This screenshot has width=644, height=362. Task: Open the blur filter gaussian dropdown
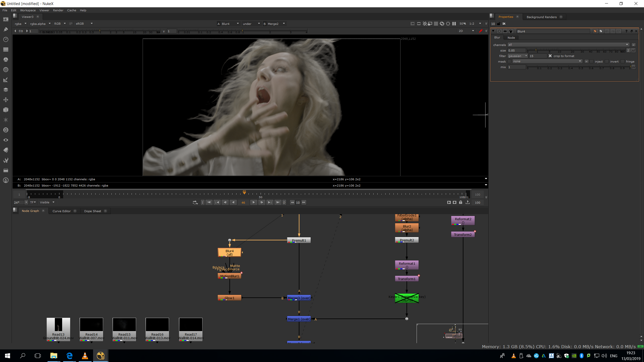(518, 56)
